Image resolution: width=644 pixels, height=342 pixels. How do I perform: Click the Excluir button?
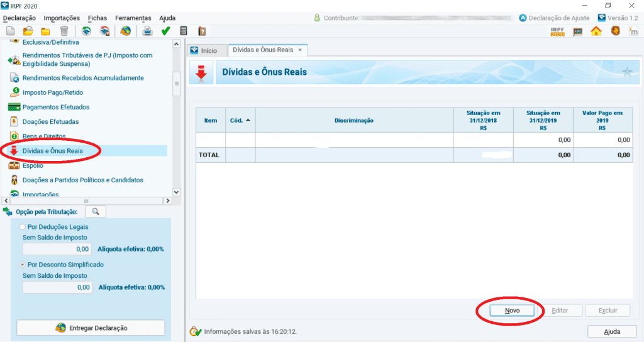[x=608, y=311]
